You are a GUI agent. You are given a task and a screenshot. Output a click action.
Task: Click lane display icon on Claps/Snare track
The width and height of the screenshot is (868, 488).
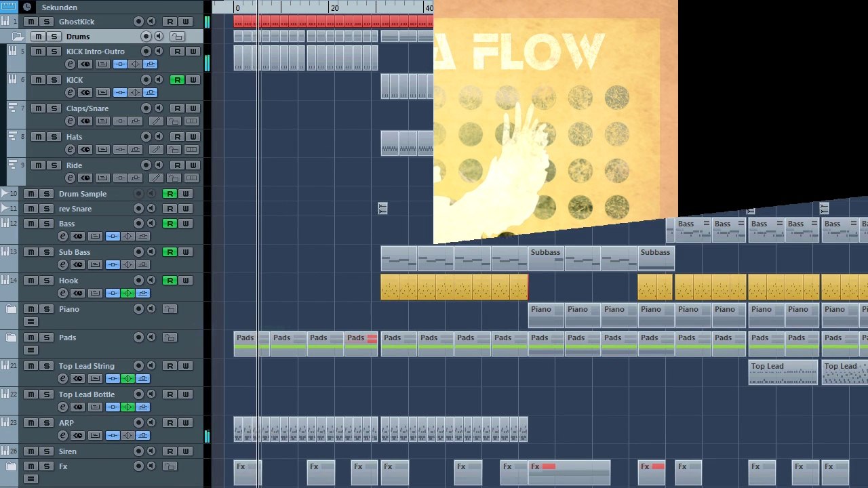[102, 121]
